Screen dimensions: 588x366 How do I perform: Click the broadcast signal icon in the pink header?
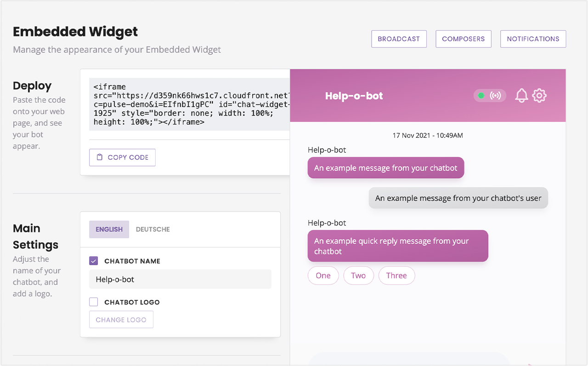pyautogui.click(x=495, y=96)
